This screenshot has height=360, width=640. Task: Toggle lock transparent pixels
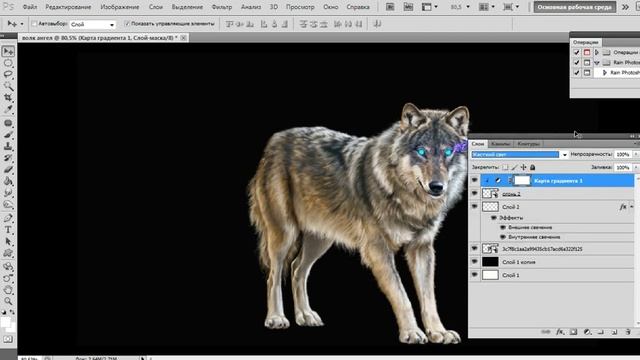click(505, 167)
